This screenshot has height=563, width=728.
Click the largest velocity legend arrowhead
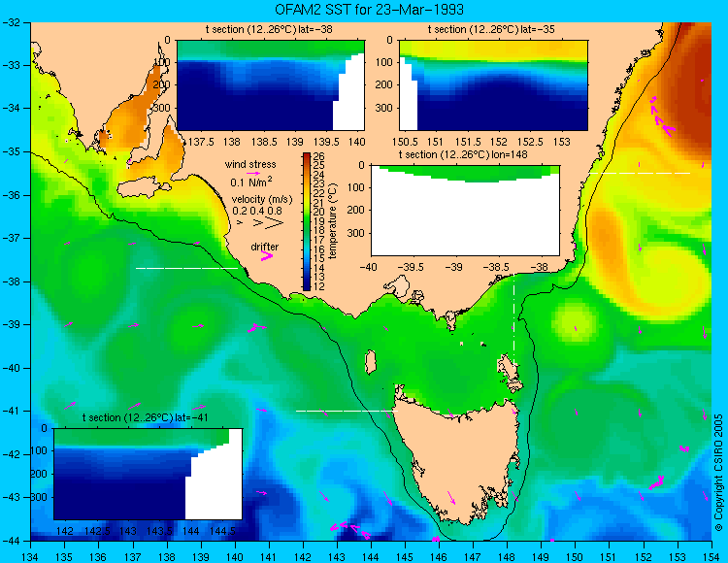(x=274, y=223)
